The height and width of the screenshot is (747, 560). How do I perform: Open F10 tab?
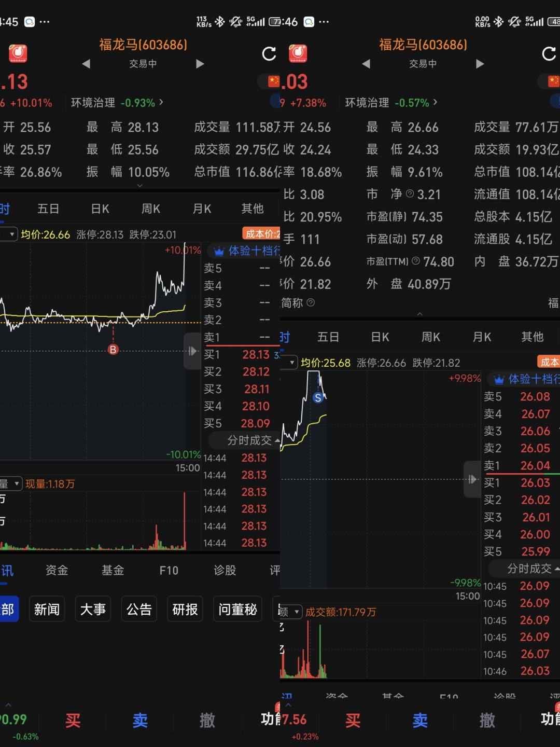pos(169,571)
